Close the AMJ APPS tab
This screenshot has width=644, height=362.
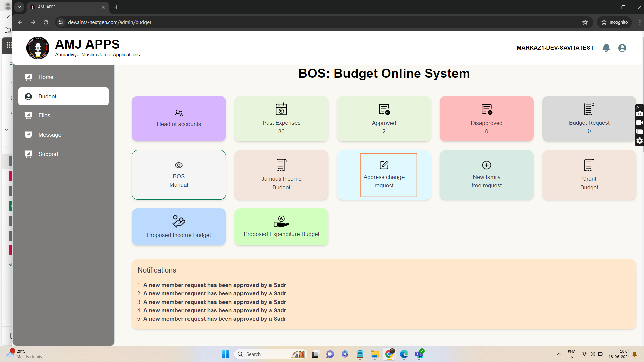tap(103, 7)
